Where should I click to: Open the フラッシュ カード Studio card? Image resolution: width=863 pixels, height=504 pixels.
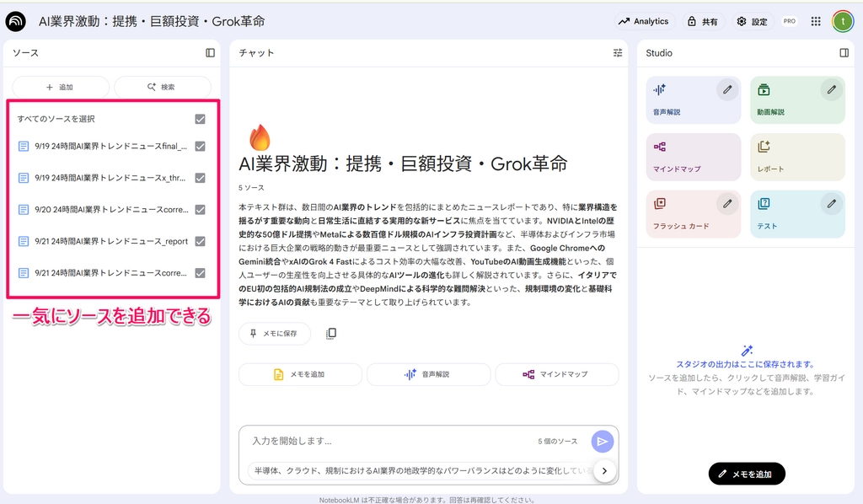pyautogui.click(x=693, y=215)
